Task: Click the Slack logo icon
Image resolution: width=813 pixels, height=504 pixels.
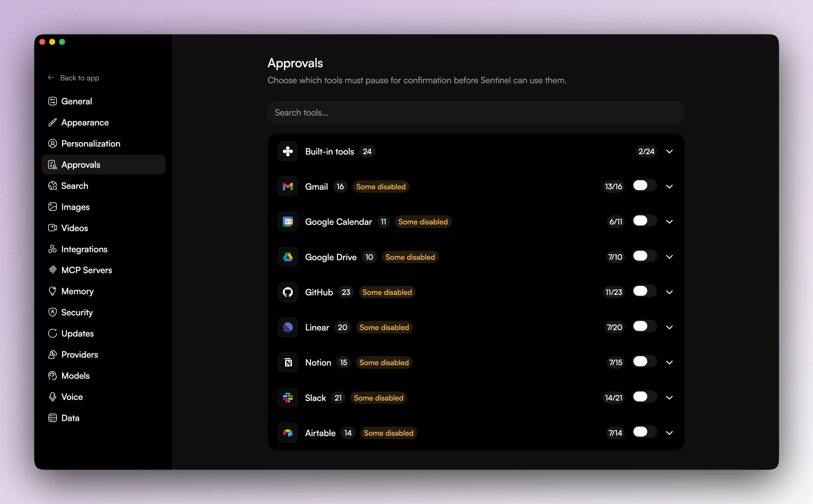Action: (288, 398)
